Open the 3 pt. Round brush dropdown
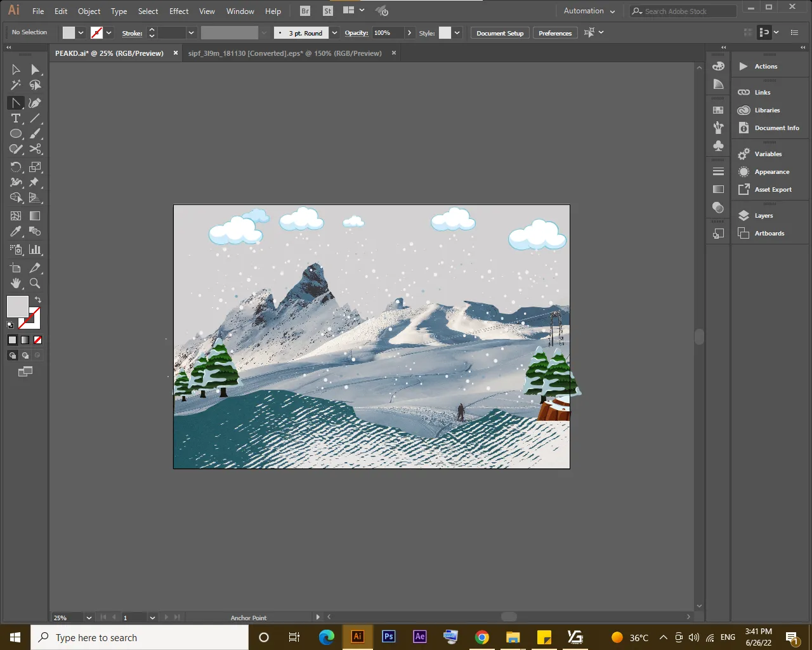This screenshot has width=812, height=650. (334, 32)
